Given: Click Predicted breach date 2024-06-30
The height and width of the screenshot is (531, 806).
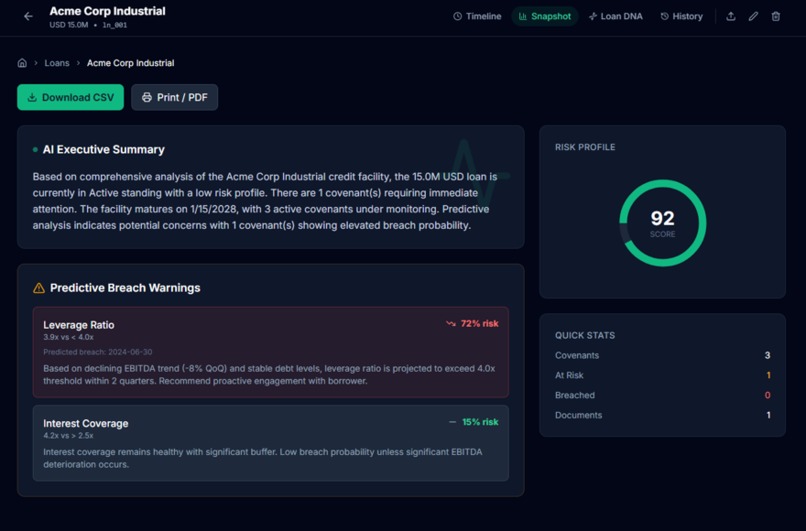Looking at the screenshot, I should (98, 352).
